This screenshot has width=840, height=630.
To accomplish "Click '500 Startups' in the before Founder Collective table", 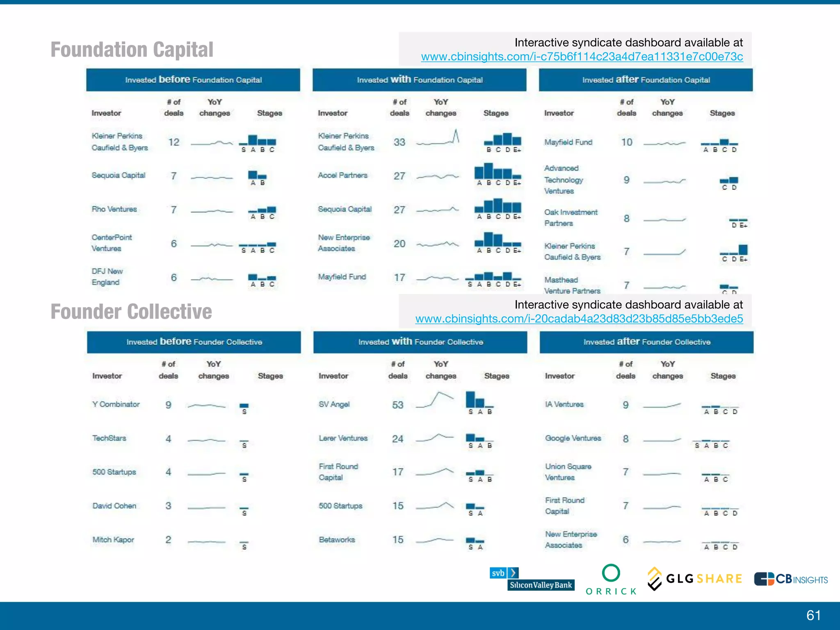I will pos(114,472).
